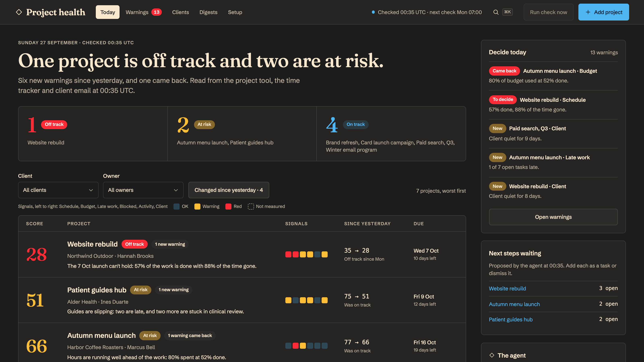
Task: Open Patient guides hub next steps link
Action: pos(511,319)
